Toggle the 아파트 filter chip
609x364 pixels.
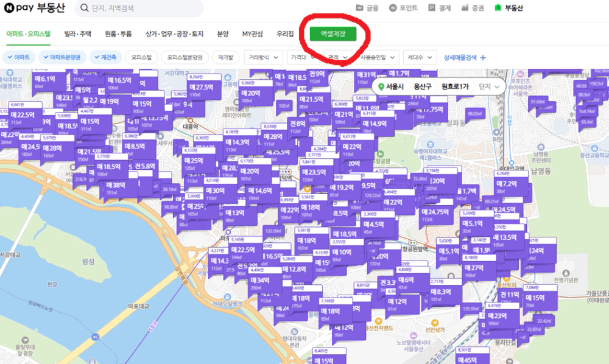(x=19, y=57)
